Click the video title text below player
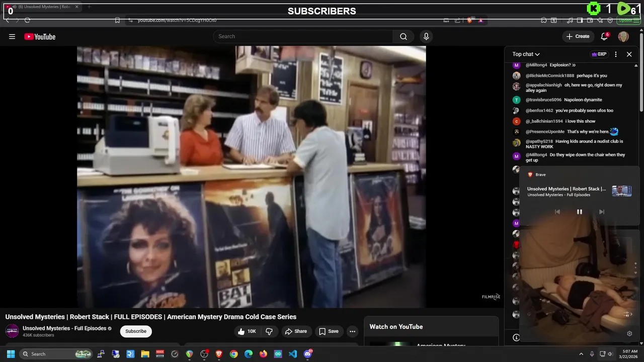Viewport: 644px width, 362px height. point(151,317)
